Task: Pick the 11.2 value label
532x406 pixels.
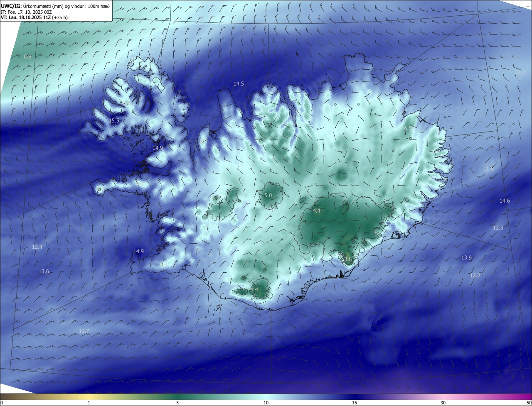Action: pos(520,72)
